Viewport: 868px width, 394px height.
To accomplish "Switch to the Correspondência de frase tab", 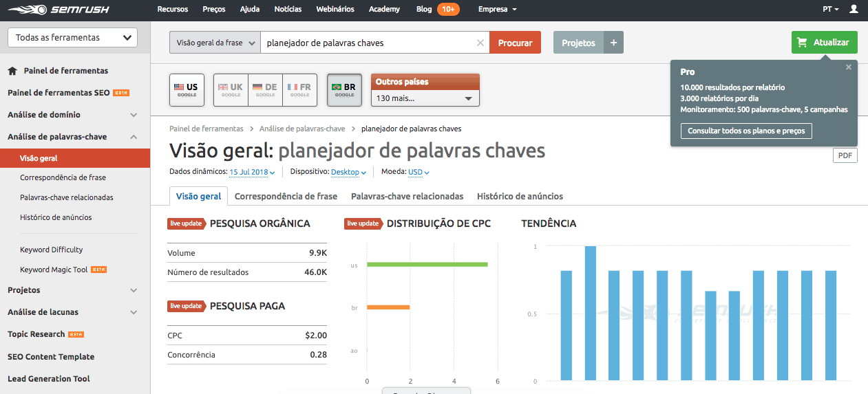I will click(x=286, y=196).
